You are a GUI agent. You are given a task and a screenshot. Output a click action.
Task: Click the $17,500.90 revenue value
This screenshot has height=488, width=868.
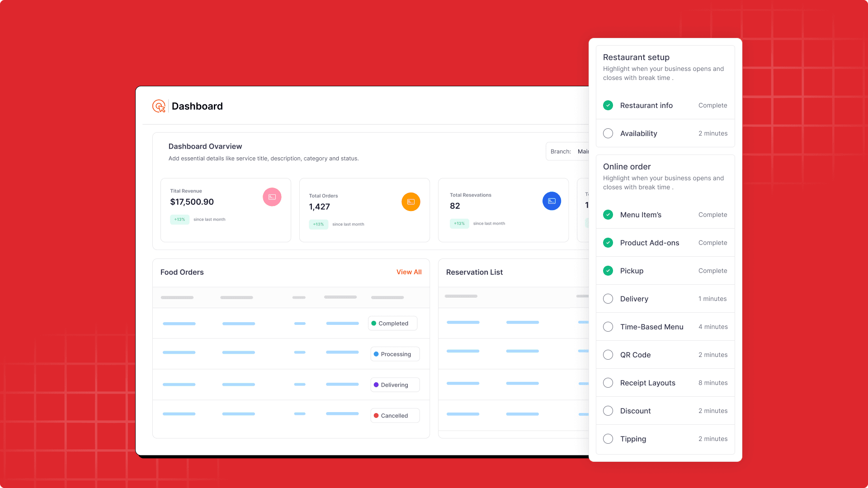tap(192, 202)
